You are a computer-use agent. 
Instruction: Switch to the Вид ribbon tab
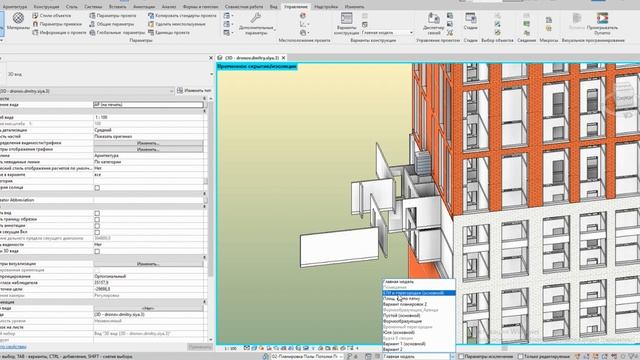point(273,7)
